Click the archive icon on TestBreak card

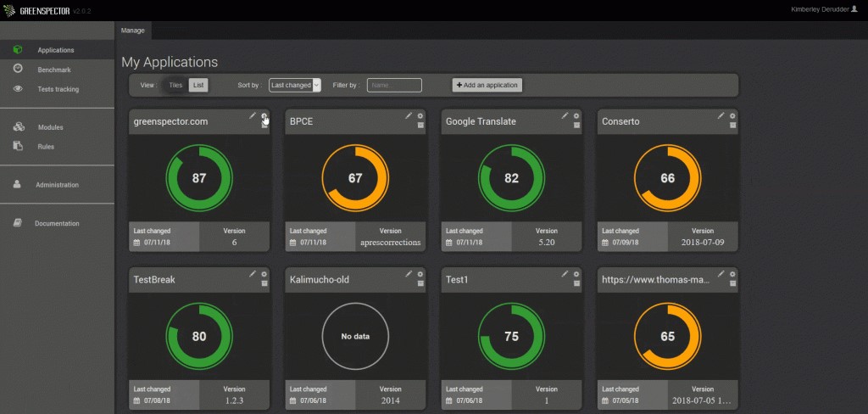point(264,283)
